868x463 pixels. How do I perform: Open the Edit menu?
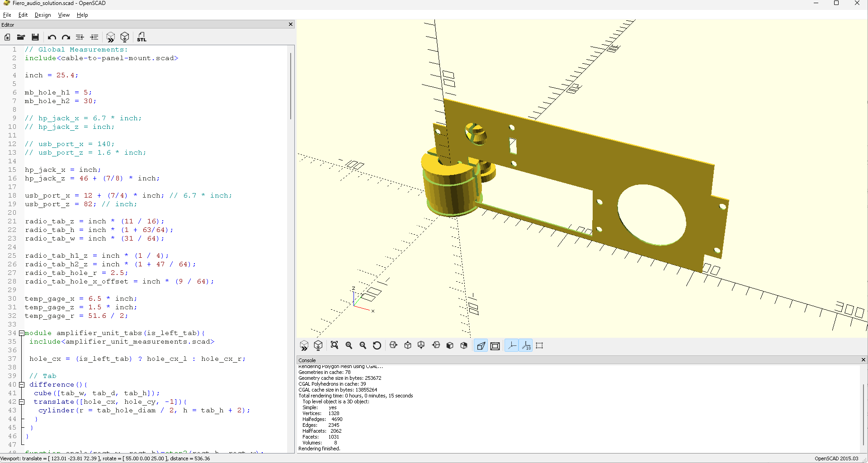pos(23,15)
